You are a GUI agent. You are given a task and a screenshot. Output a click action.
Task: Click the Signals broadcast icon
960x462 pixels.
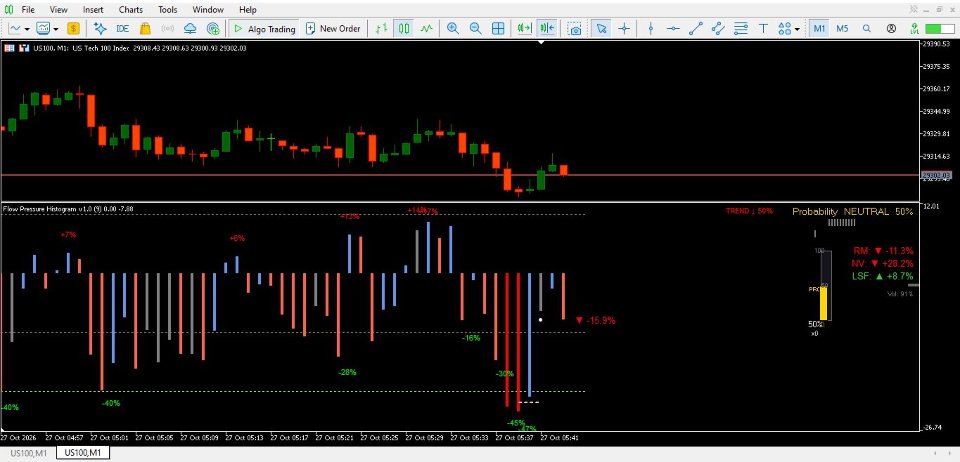point(168,28)
